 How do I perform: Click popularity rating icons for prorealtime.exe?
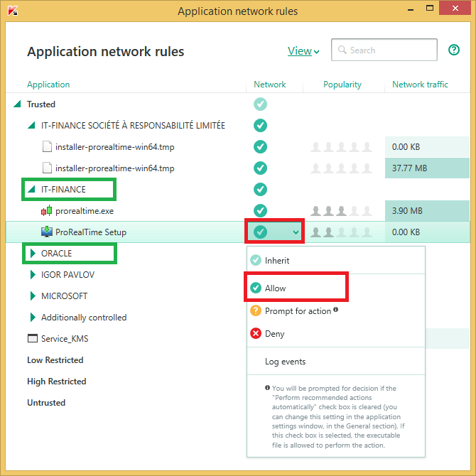click(x=341, y=211)
